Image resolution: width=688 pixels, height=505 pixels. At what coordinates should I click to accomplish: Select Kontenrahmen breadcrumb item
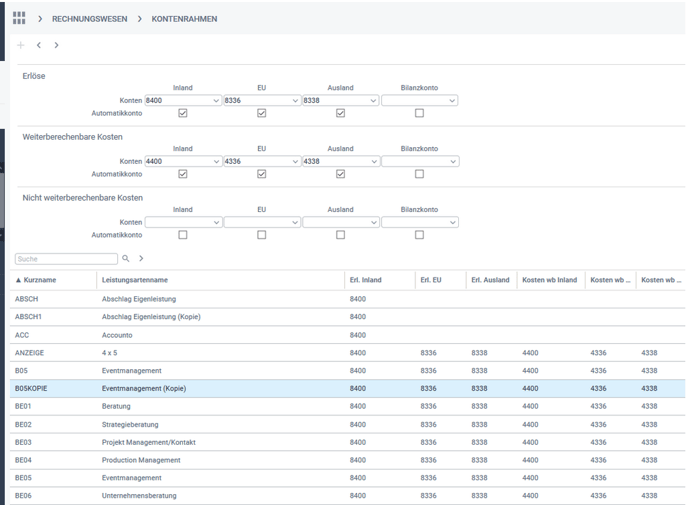point(184,19)
